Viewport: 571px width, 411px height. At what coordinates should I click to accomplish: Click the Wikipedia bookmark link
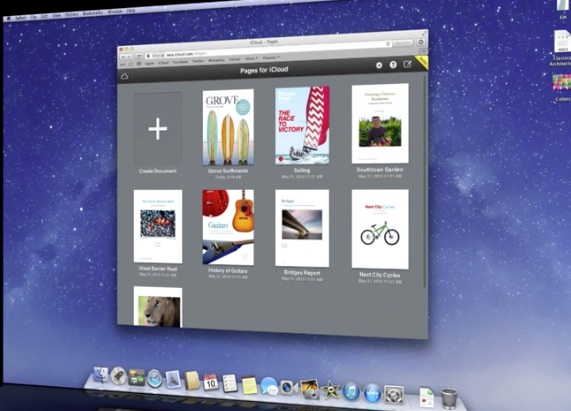[216, 60]
